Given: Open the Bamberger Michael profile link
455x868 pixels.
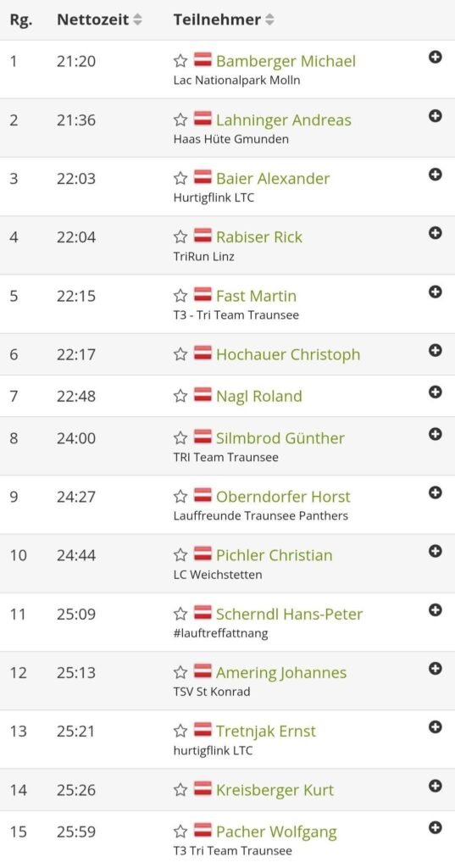Looking at the screenshot, I should pyautogui.click(x=286, y=61).
